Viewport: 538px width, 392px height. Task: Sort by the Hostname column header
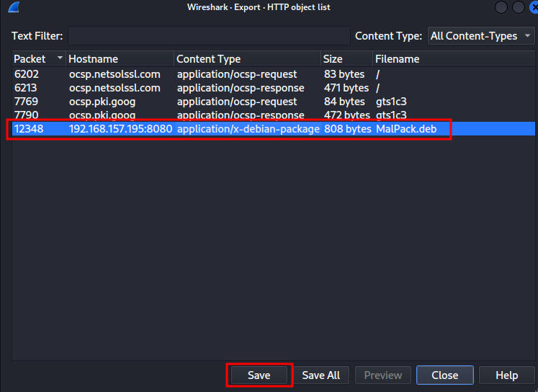click(120, 59)
